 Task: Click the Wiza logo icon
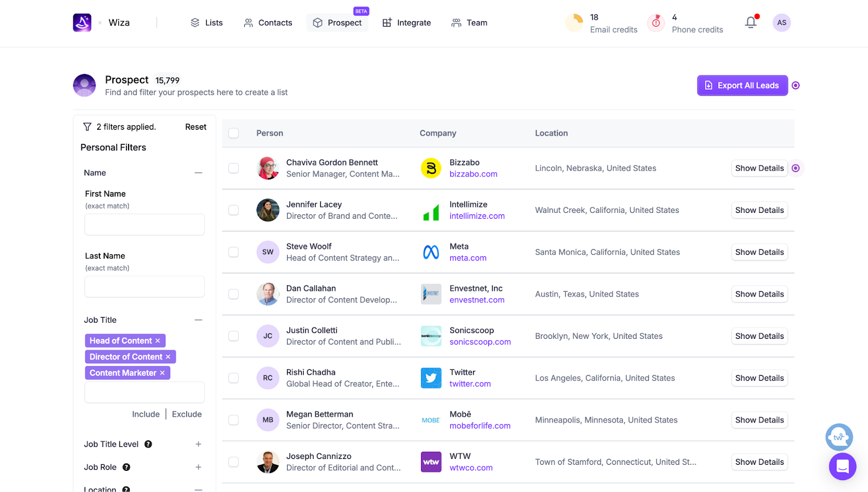(82, 23)
